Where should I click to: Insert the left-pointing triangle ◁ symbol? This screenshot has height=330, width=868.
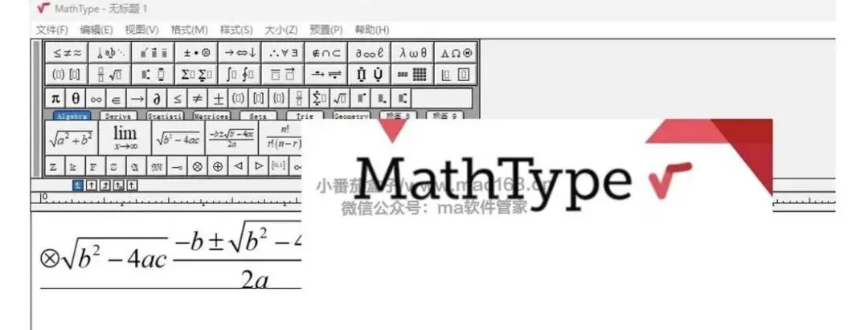pyautogui.click(x=238, y=166)
